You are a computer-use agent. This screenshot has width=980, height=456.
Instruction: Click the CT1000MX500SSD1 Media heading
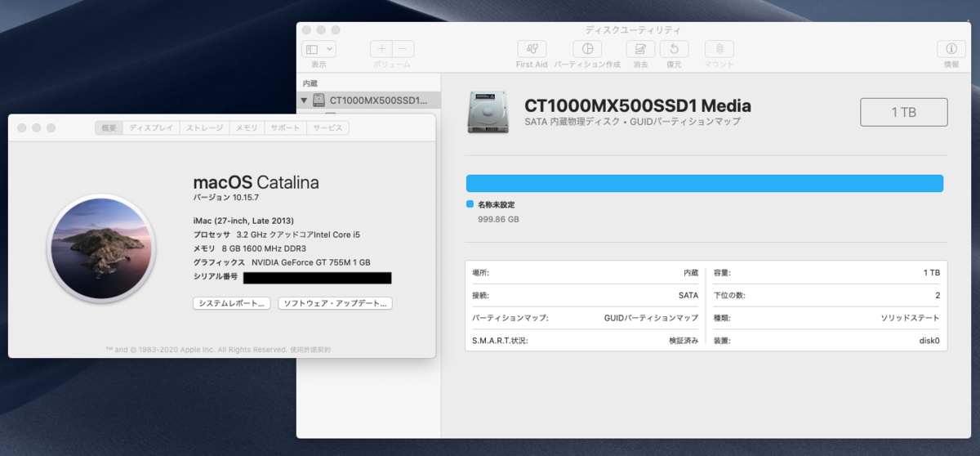pyautogui.click(x=638, y=105)
